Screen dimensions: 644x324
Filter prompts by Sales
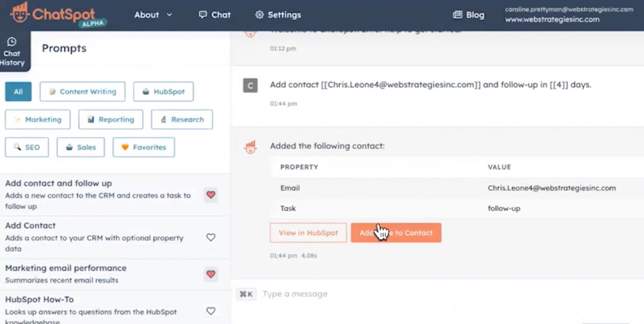(x=81, y=147)
